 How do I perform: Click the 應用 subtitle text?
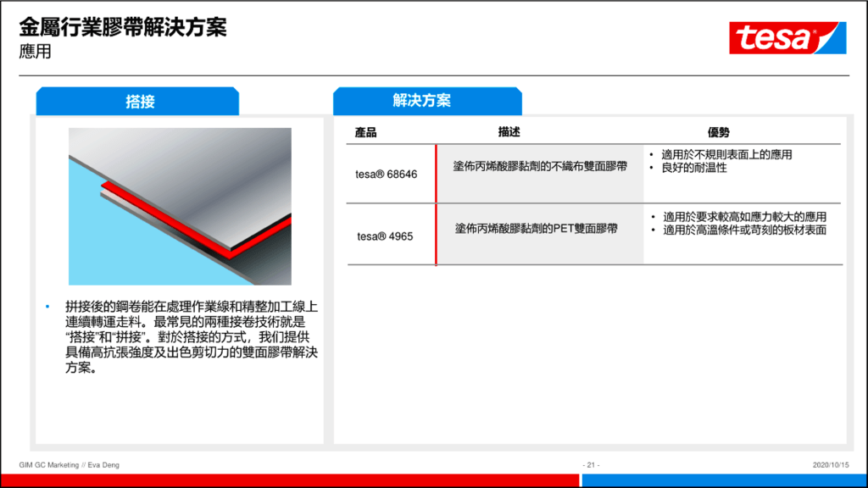click(36, 52)
